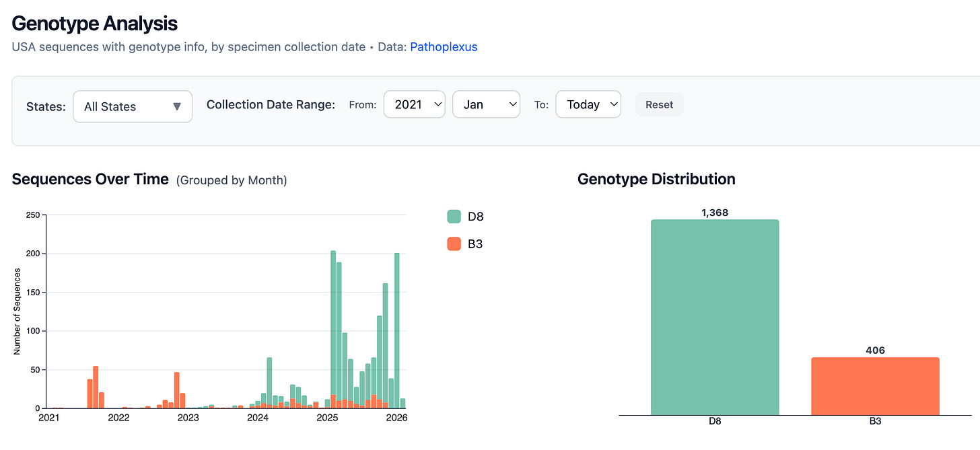The height and width of the screenshot is (450, 980).
Task: Click the tallest D8 bar in early 2025
Action: 333,323
